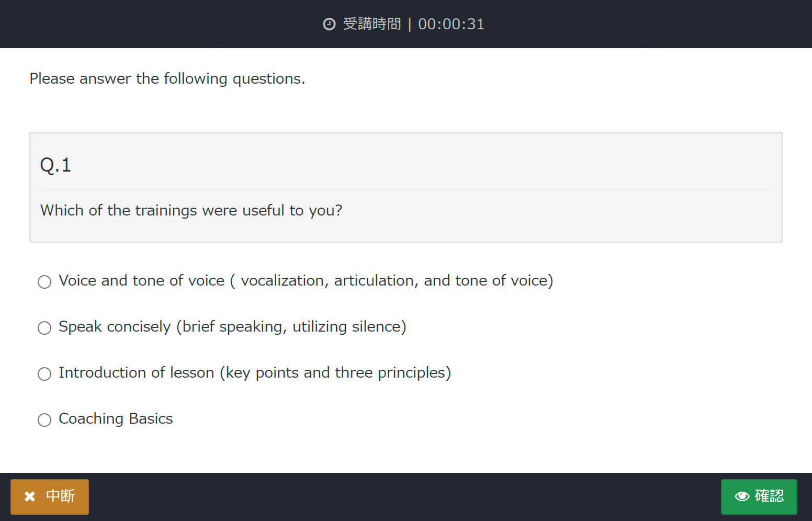Select the Voice and tone of voice radio button

click(x=44, y=282)
